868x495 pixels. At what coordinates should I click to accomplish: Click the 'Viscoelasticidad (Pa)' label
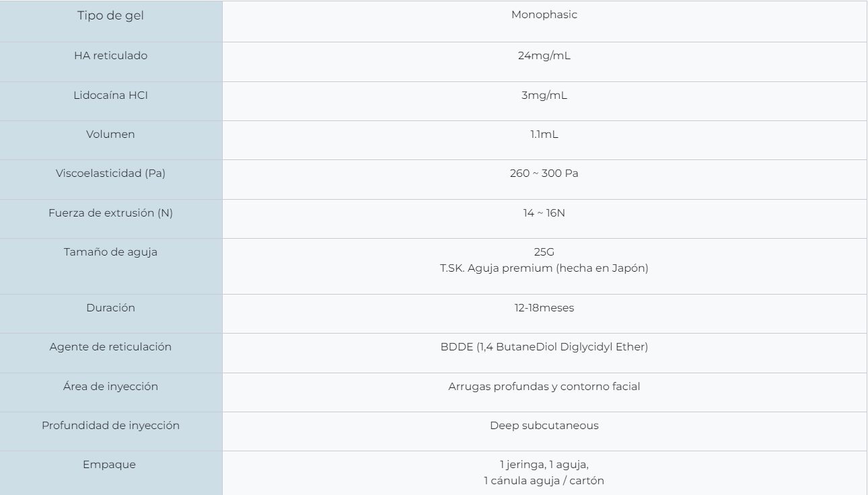[x=111, y=174]
